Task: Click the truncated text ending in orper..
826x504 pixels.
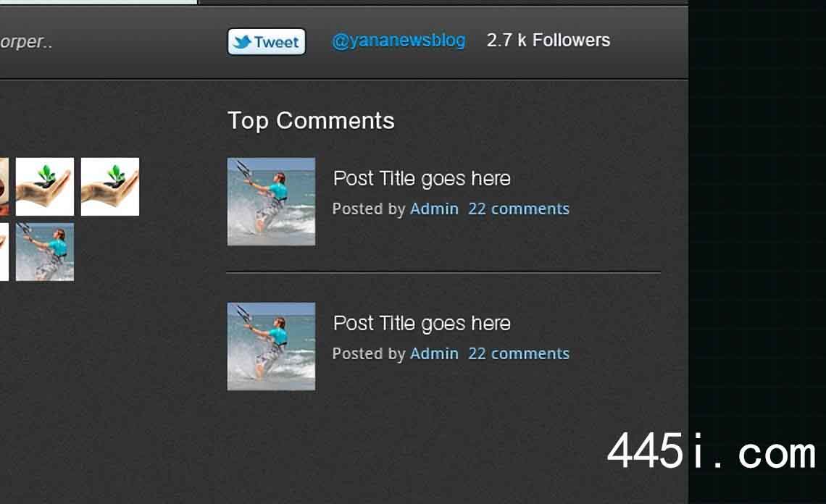Action: [26, 41]
